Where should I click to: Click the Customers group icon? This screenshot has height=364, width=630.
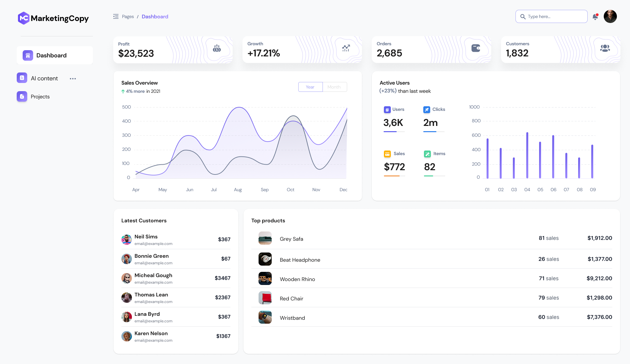click(605, 48)
